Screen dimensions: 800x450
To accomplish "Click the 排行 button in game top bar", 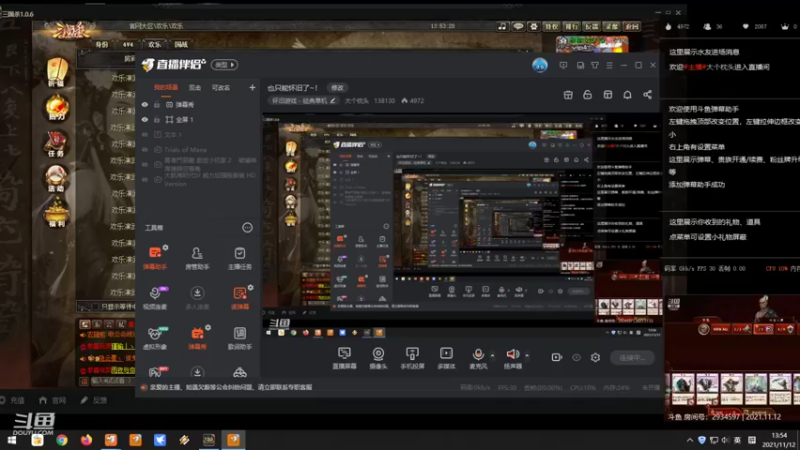I will tap(572, 26).
